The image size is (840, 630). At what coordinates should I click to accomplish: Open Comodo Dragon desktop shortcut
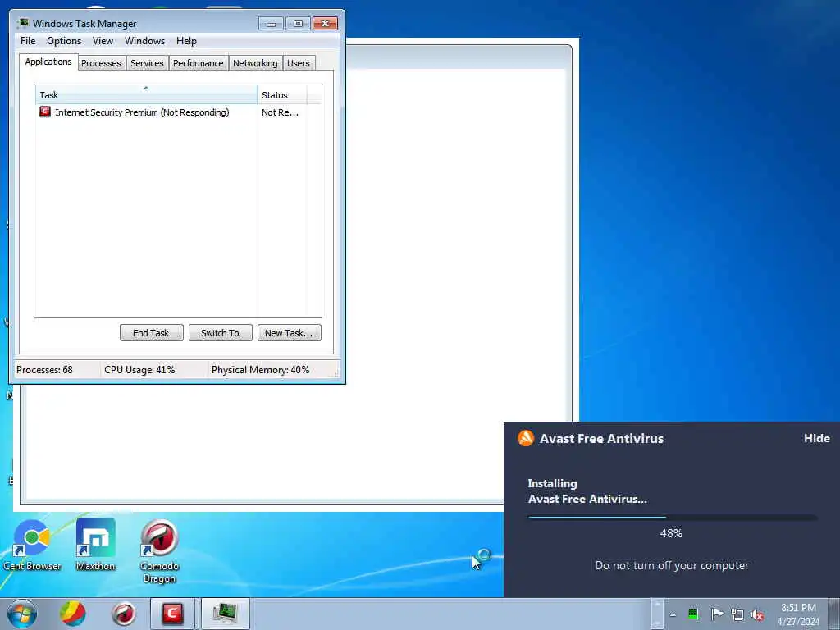coord(159,551)
